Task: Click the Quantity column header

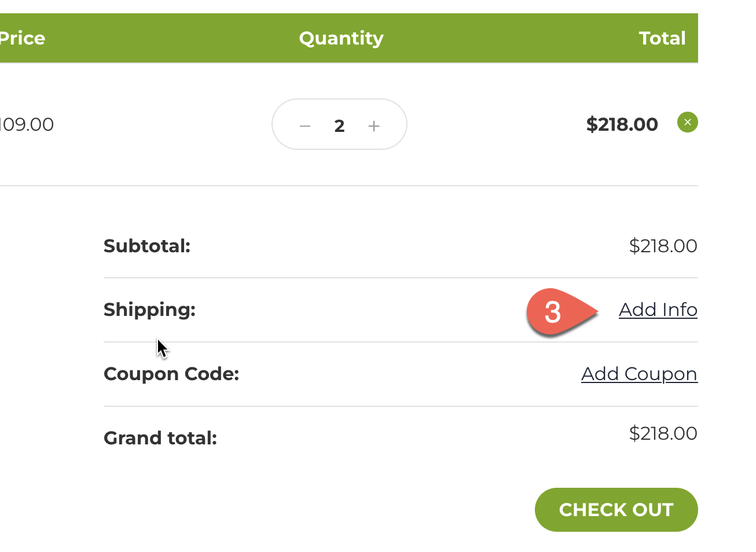Action: point(341,38)
